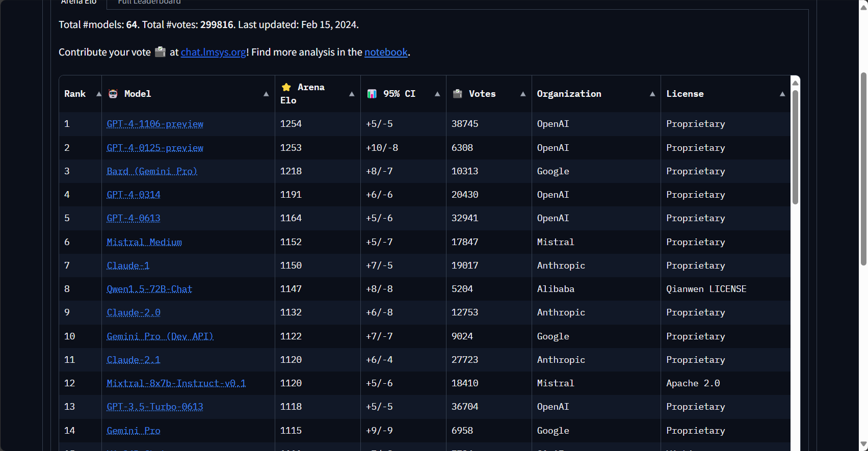Select Elo value 1218
868x451 pixels.
coord(291,171)
